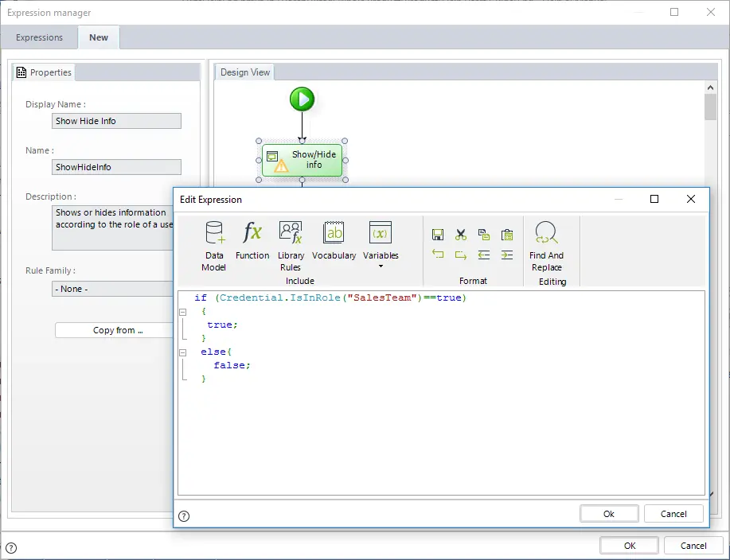Click "SalesTeam" string in the code
The height and width of the screenshot is (560, 730).
click(x=382, y=297)
